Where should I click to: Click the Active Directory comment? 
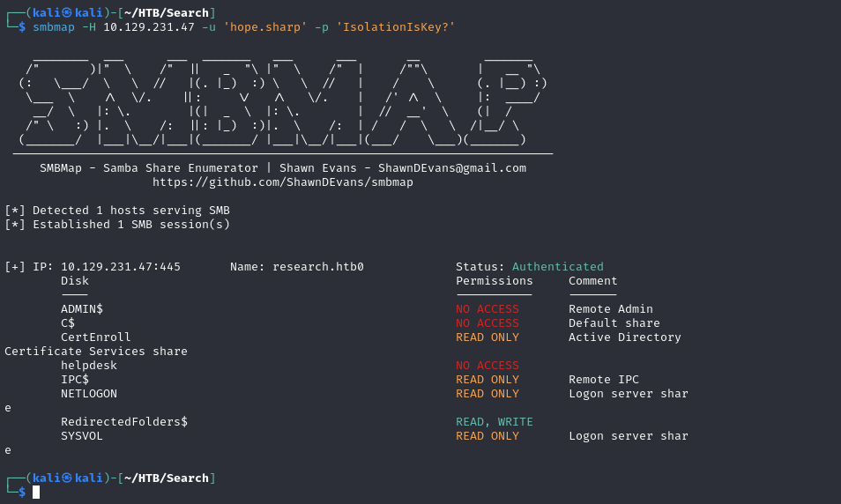tap(625, 337)
